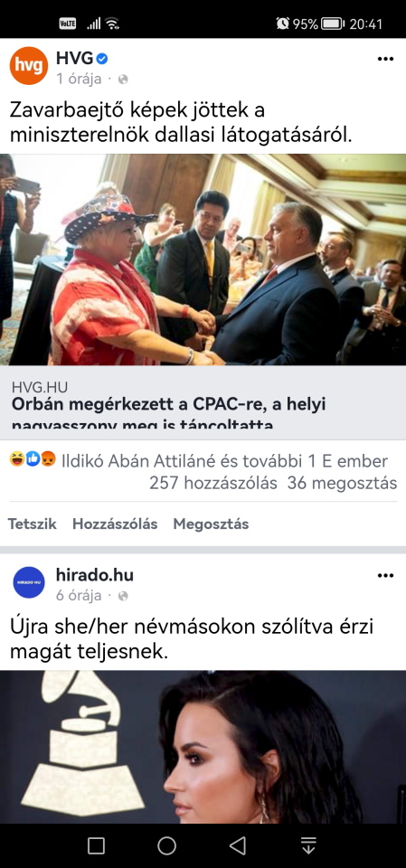Viewport: 406px width, 868px height.
Task: Open the HVG page profile logo
Action: pos(29,66)
